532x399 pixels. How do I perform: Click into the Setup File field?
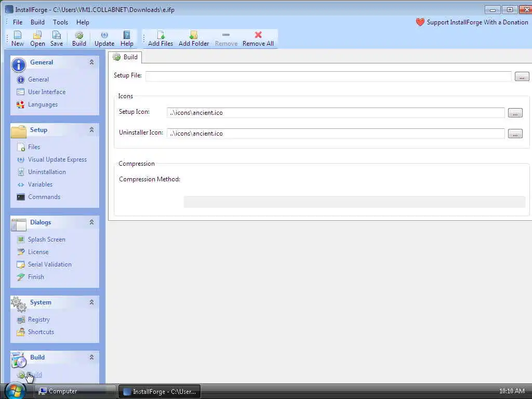328,76
